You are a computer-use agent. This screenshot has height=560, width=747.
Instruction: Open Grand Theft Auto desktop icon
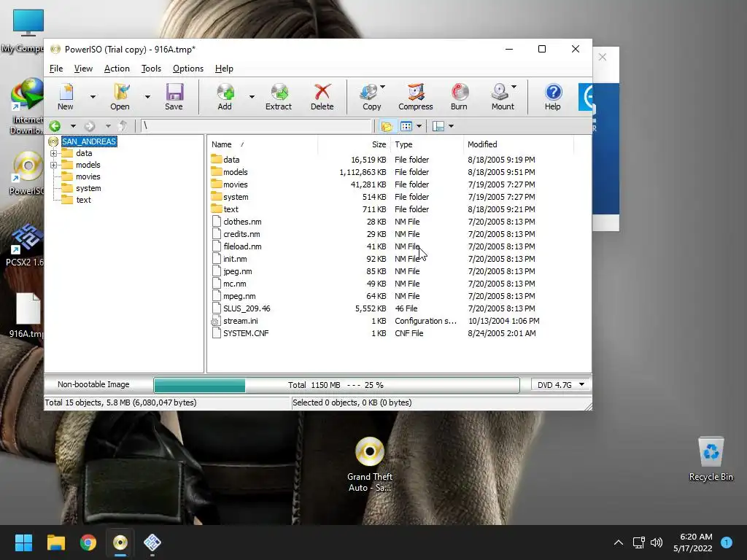370,464
